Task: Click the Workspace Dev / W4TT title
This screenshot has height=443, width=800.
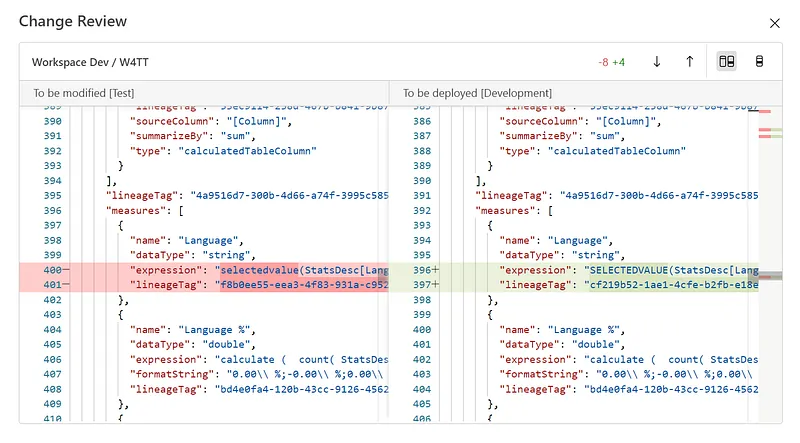Action: [x=90, y=62]
